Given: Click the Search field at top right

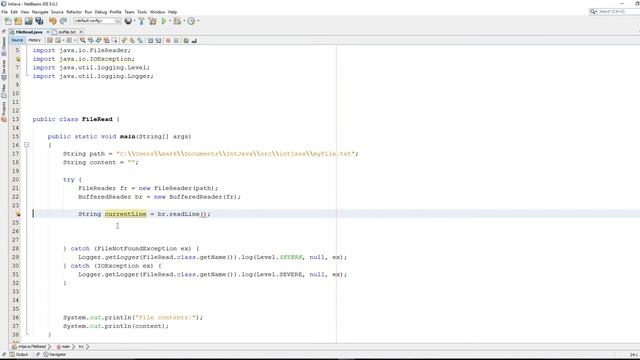Looking at the screenshot, I should (614, 11).
